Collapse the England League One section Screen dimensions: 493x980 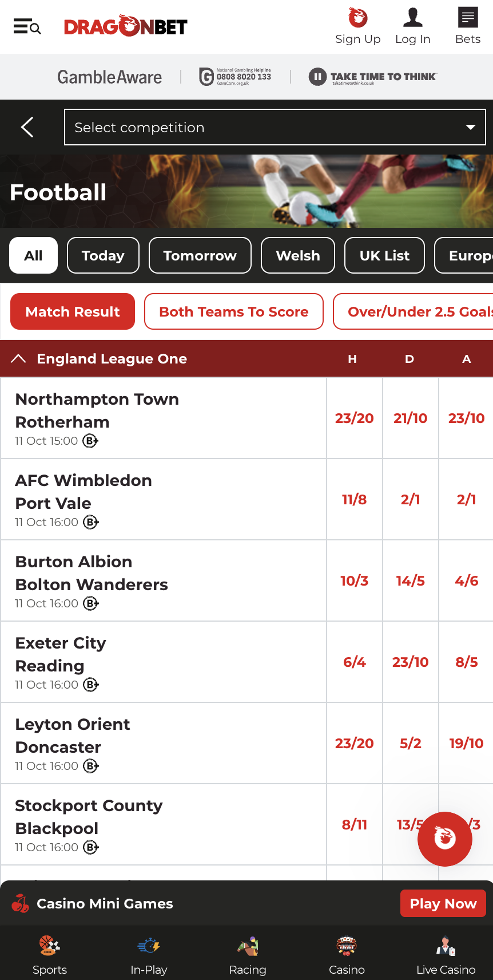click(18, 359)
